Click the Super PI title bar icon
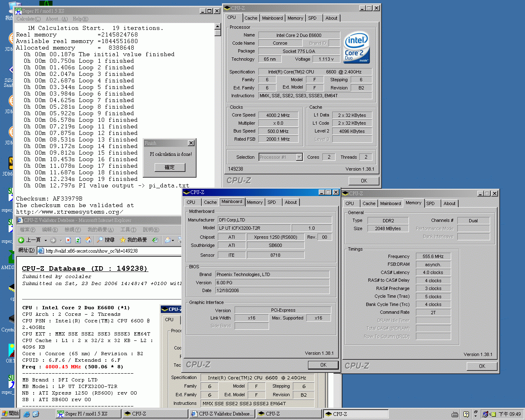This screenshot has height=420, width=525. [18, 11]
